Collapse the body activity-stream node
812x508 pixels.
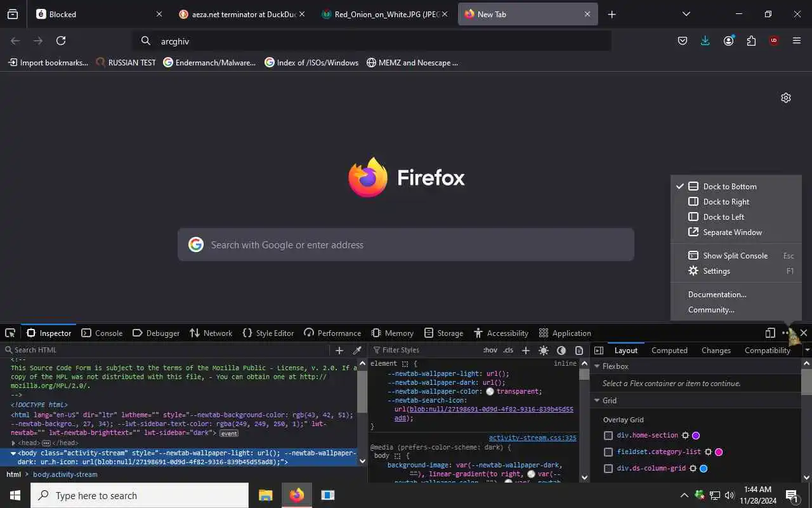click(13, 453)
